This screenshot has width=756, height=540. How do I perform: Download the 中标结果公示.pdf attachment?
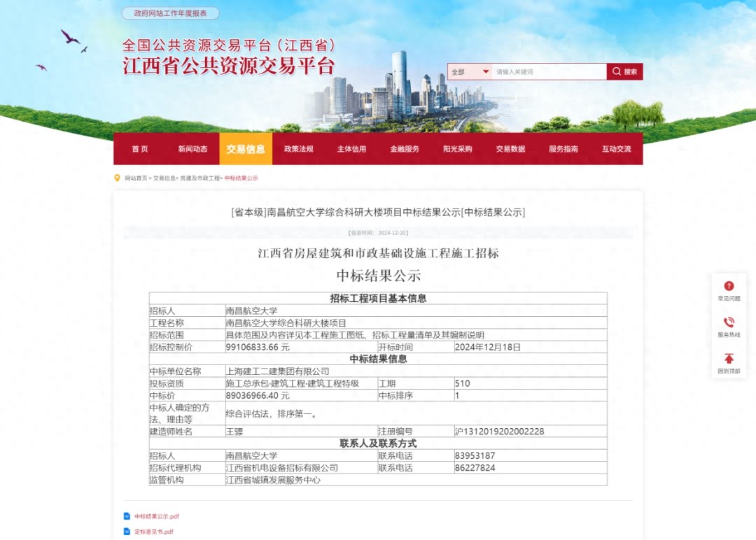[x=157, y=516]
